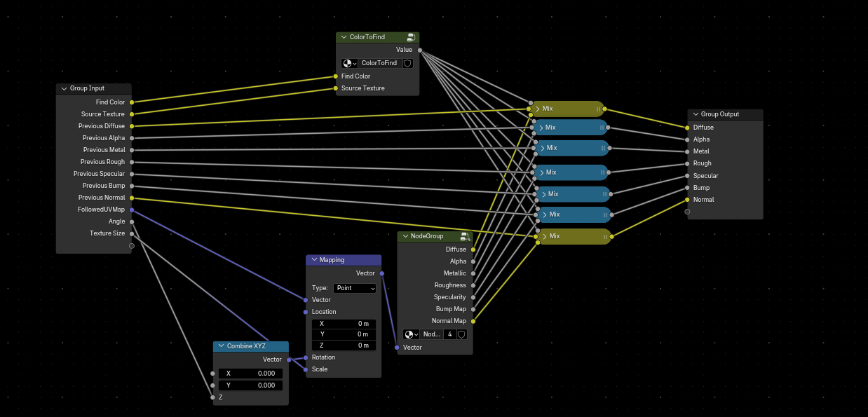Click the FollowedUVMap socket on Group Input

tap(132, 210)
